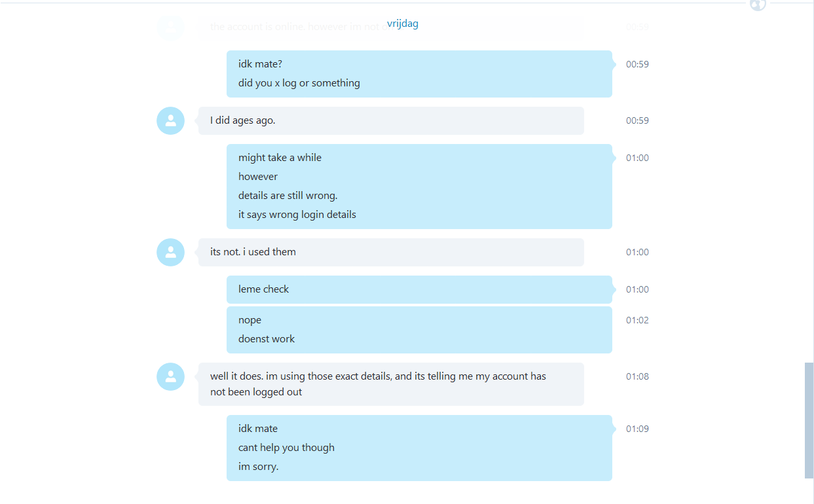814x504 pixels.
Task: Click the "cant help you though" message
Action: point(286,448)
